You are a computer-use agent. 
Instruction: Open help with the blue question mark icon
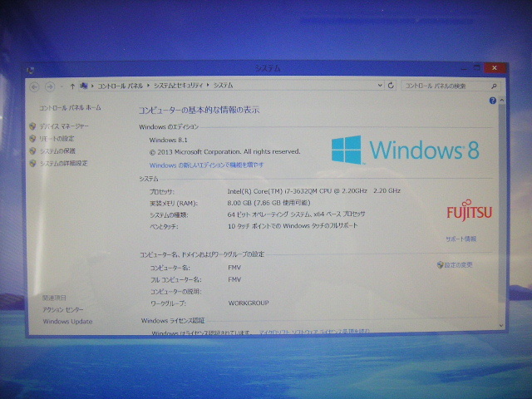[x=493, y=101]
